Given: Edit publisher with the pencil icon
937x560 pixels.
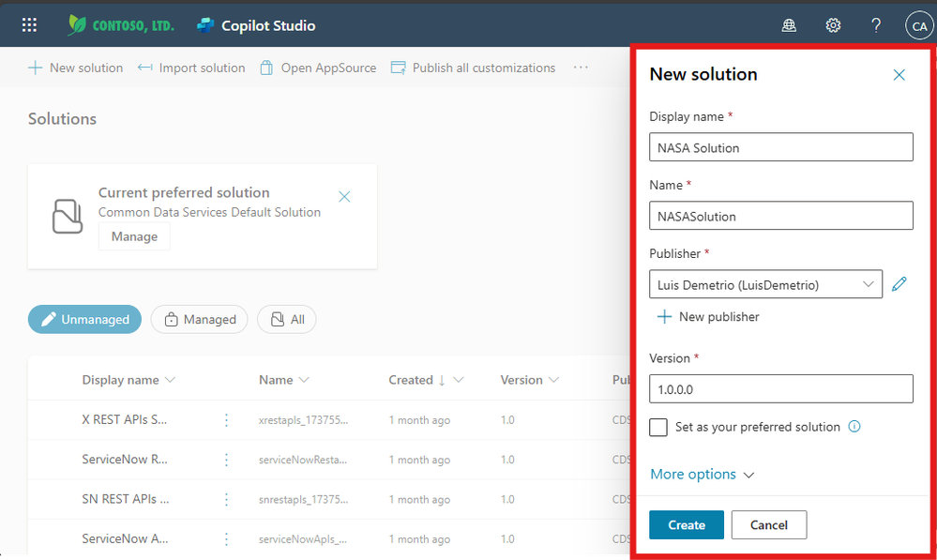Looking at the screenshot, I should [x=899, y=284].
